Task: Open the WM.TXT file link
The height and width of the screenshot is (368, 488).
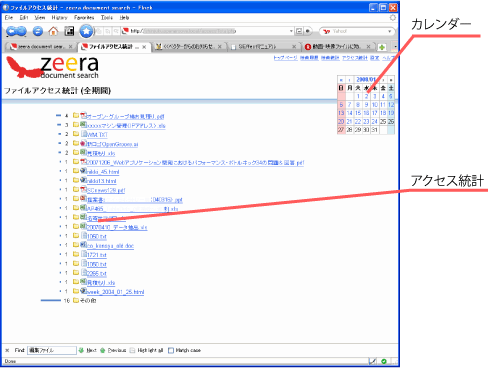Action: [97, 135]
